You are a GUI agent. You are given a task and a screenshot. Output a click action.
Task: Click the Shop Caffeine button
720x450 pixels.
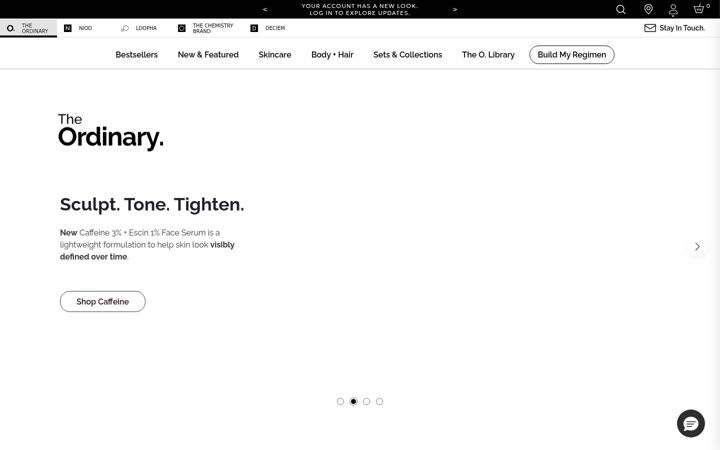(102, 302)
